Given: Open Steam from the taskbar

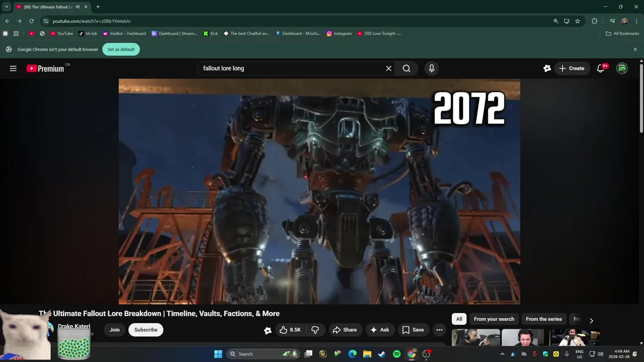Looking at the screenshot, I should point(382,354).
